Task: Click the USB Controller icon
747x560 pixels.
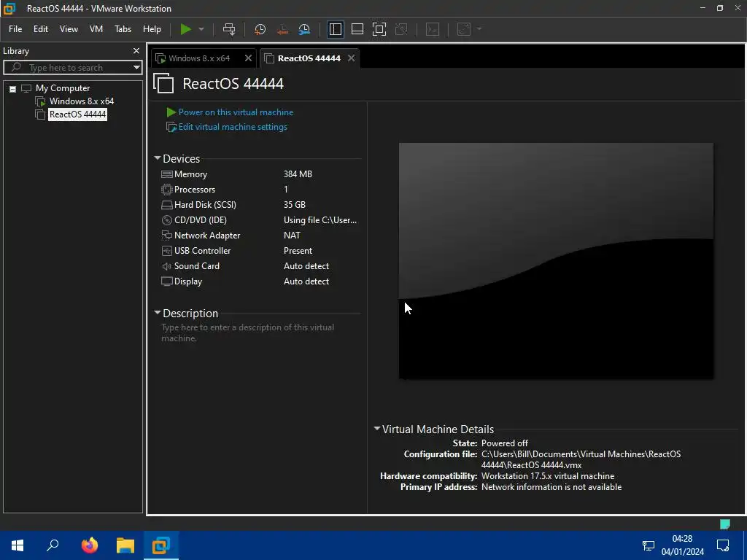Action: coord(167,251)
